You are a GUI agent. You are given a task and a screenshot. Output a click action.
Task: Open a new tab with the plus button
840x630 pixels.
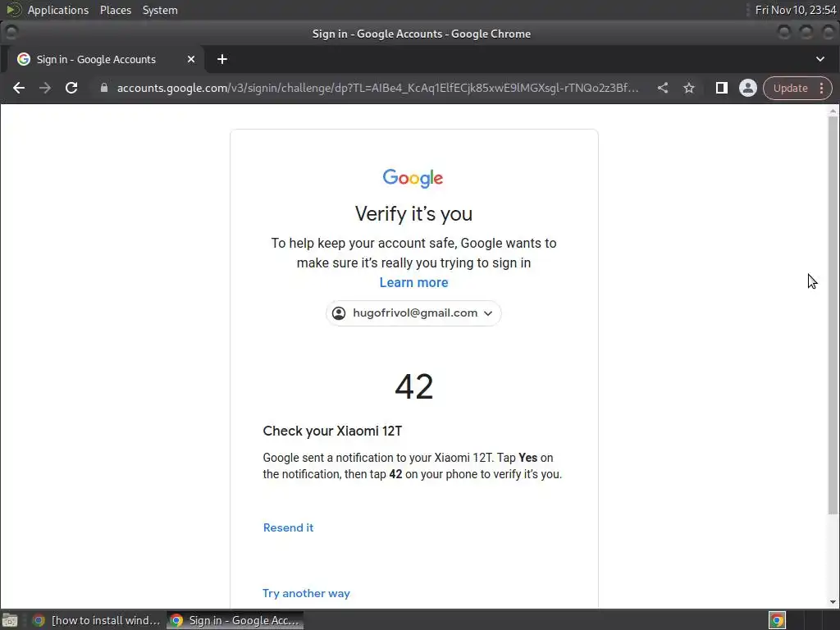coord(222,59)
